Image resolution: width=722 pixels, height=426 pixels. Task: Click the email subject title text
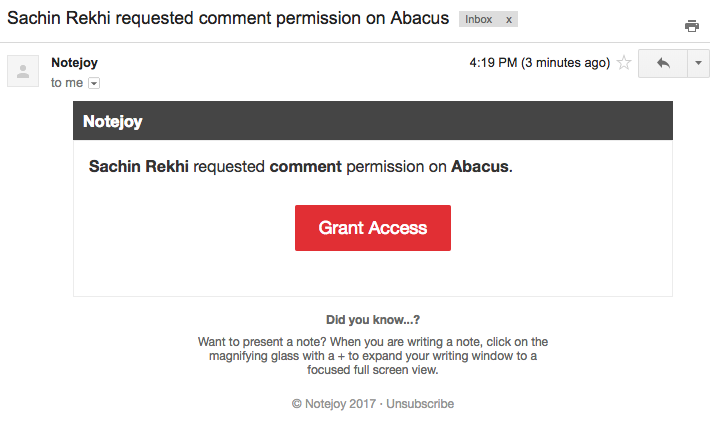click(x=228, y=18)
